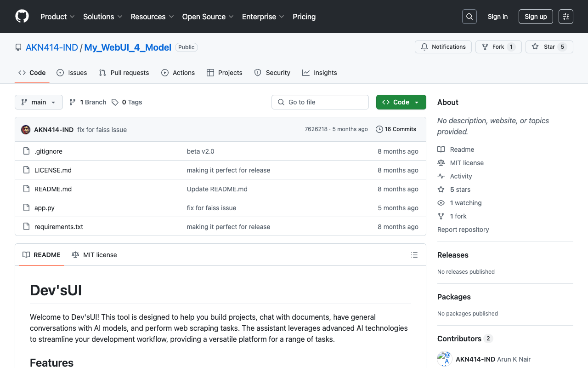Open the AKN414-IND owner link
Image resolution: width=588 pixels, height=368 pixels.
click(52, 47)
